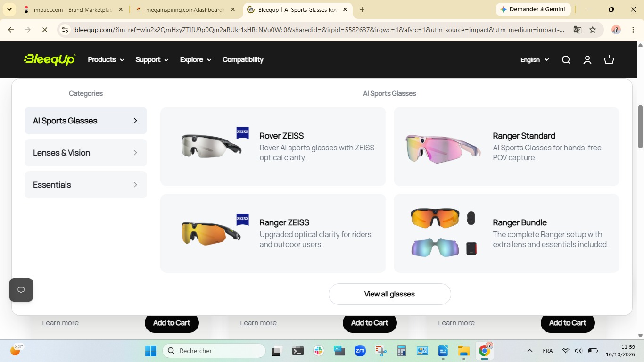Open the chat widget bubble
The height and width of the screenshot is (362, 644).
21,290
